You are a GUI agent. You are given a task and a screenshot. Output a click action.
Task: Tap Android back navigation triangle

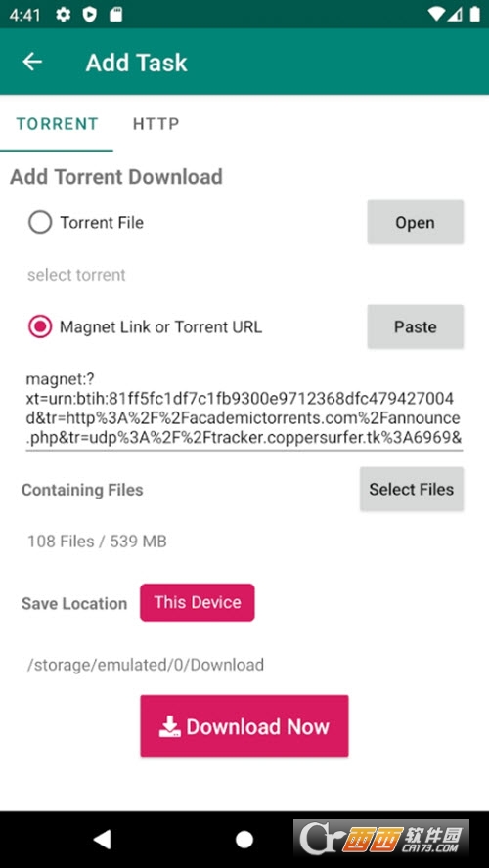coord(102,840)
